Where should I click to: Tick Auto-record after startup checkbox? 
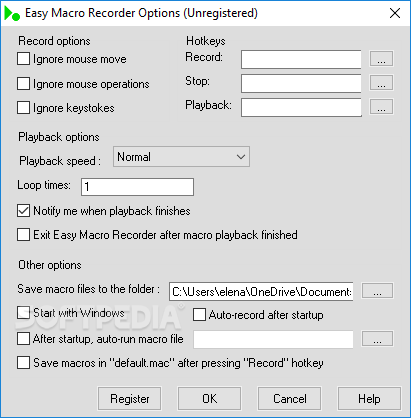pyautogui.click(x=199, y=315)
